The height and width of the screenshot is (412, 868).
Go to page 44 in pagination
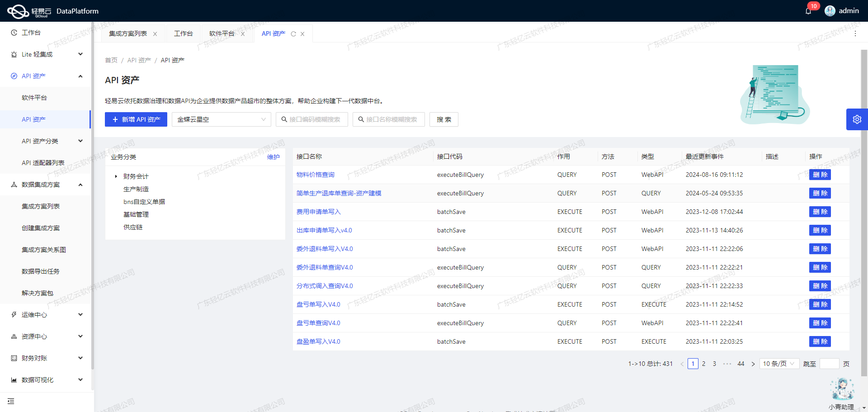tap(741, 364)
